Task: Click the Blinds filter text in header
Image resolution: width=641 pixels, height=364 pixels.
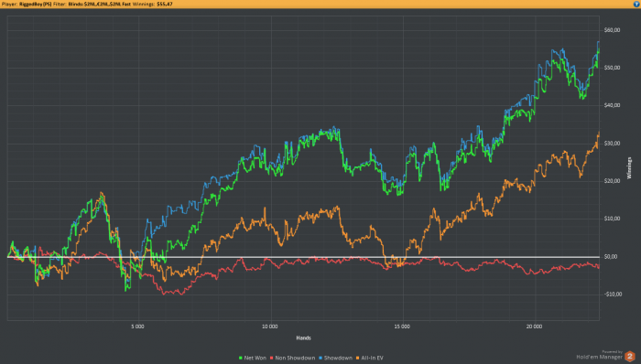Action: [99, 4]
